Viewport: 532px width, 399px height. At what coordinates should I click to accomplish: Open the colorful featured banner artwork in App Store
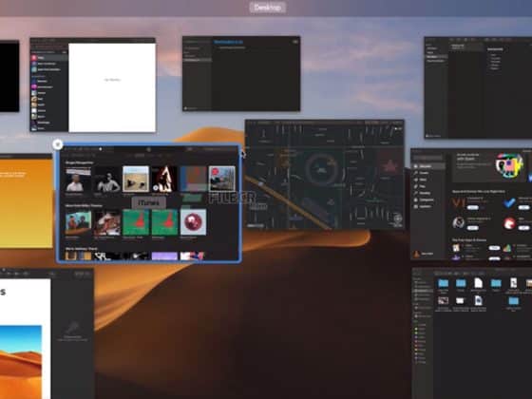(508, 165)
